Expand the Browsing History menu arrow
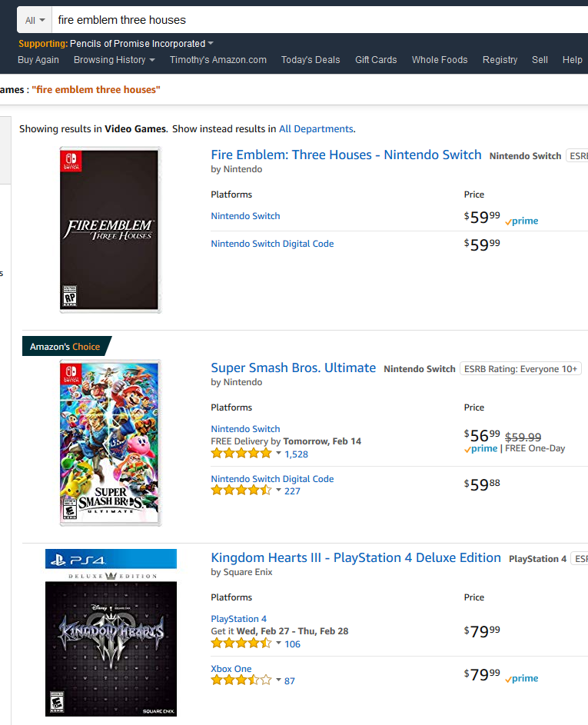This screenshot has width=588, height=725. [152, 60]
